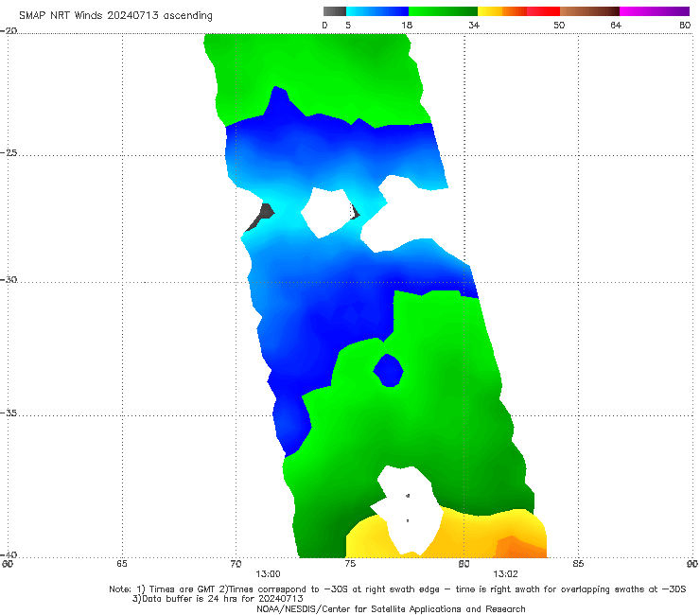700x615 pixels.
Task: Click the latitude axis label '-40'
Action: [x=9, y=554]
